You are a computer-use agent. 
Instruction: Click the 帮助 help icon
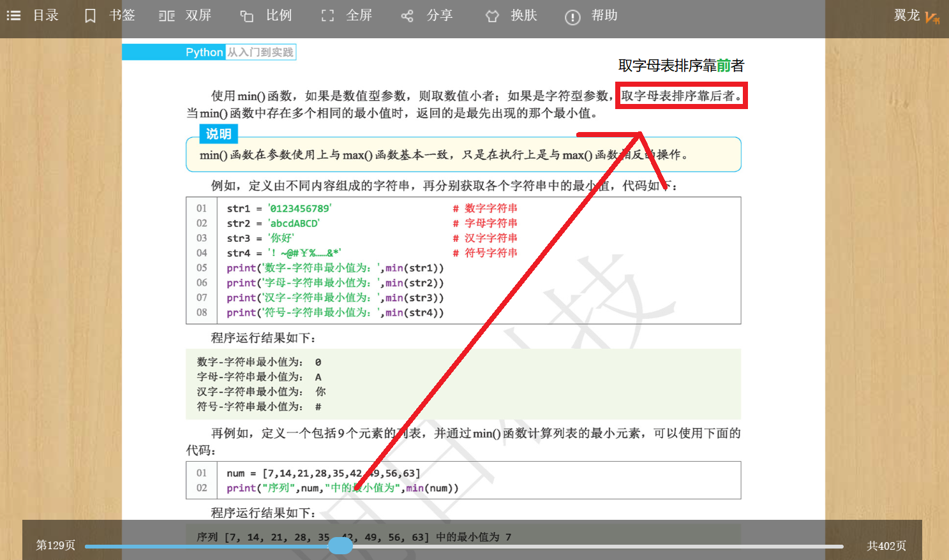572,17
